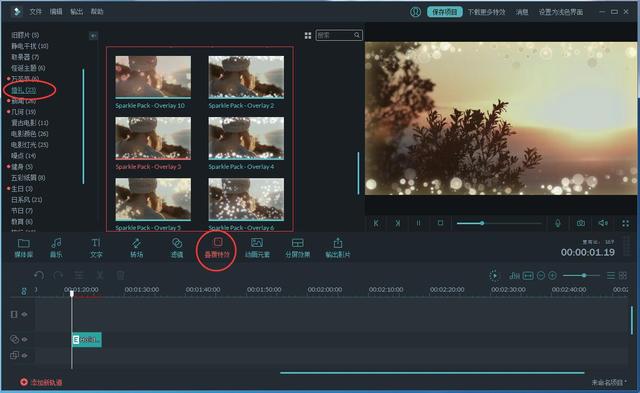Select the Sparkle Pack - Overlay 10 thumbnail
Screen dimensions: 640x393
[153, 77]
